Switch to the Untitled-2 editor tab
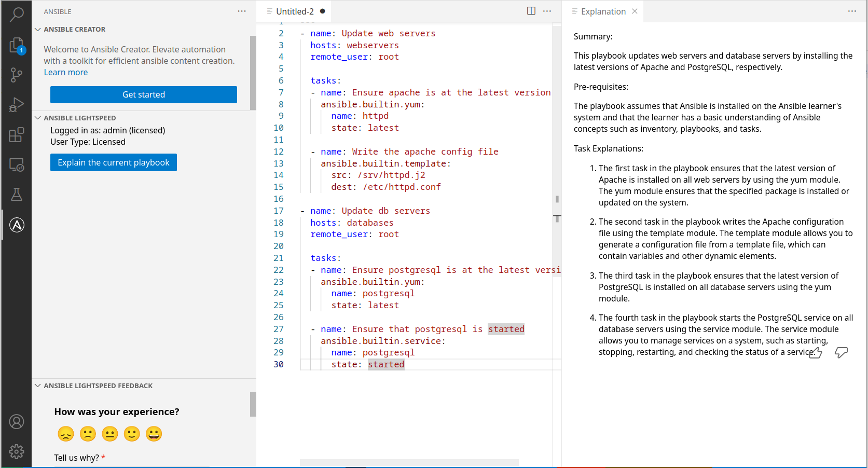 coord(294,11)
